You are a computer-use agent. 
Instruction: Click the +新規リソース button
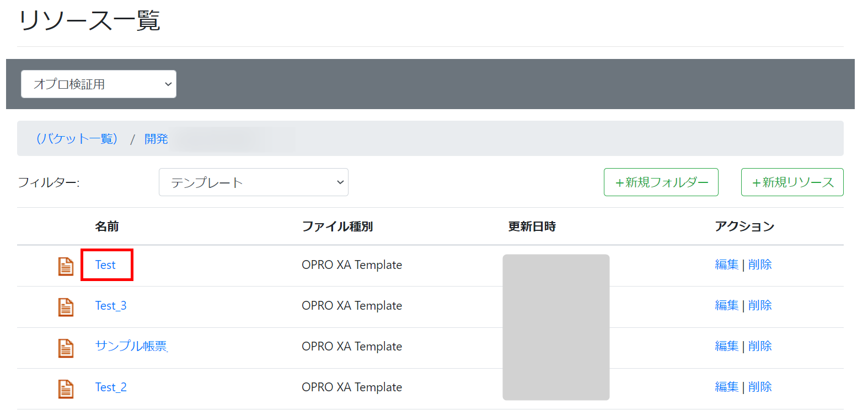792,182
